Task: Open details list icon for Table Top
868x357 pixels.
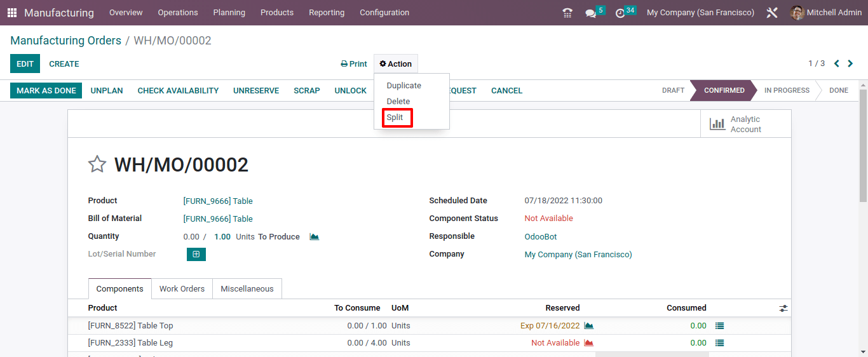Action: [x=719, y=326]
